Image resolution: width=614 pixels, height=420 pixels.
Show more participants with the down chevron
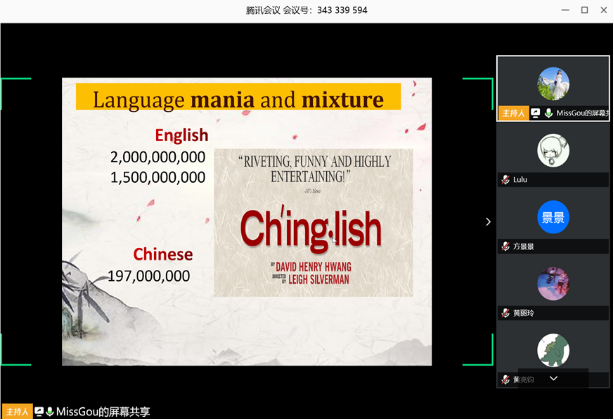553,378
